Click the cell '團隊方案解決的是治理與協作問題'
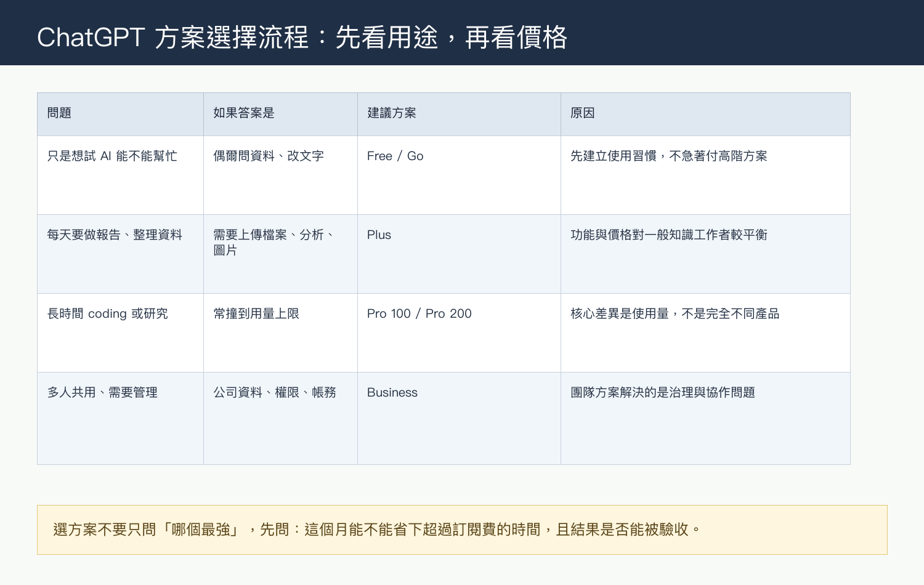Image resolution: width=924 pixels, height=585 pixels. pos(705,418)
